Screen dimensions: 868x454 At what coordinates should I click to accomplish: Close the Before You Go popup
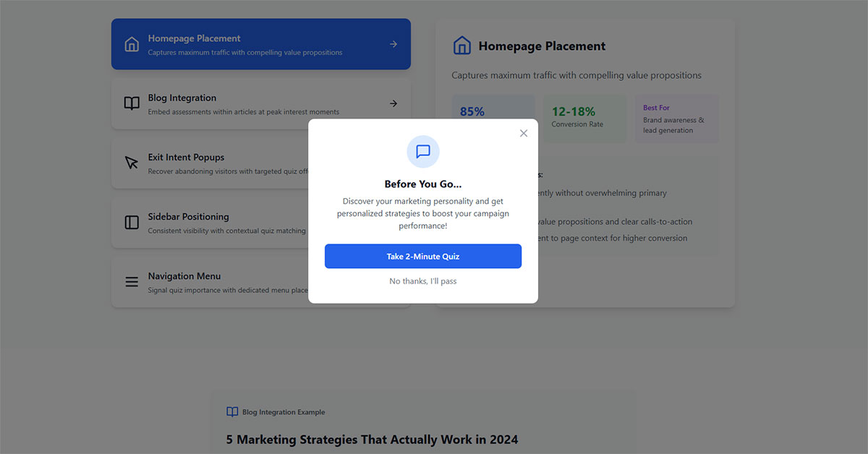(524, 133)
